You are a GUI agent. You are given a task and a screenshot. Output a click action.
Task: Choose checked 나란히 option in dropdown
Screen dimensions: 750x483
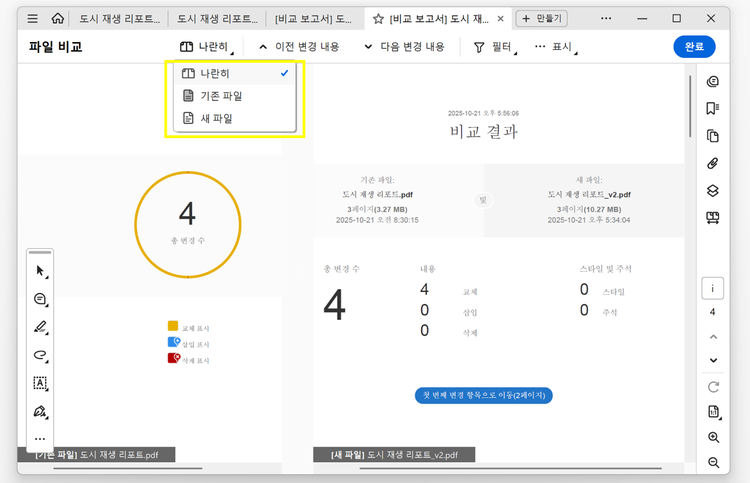235,73
